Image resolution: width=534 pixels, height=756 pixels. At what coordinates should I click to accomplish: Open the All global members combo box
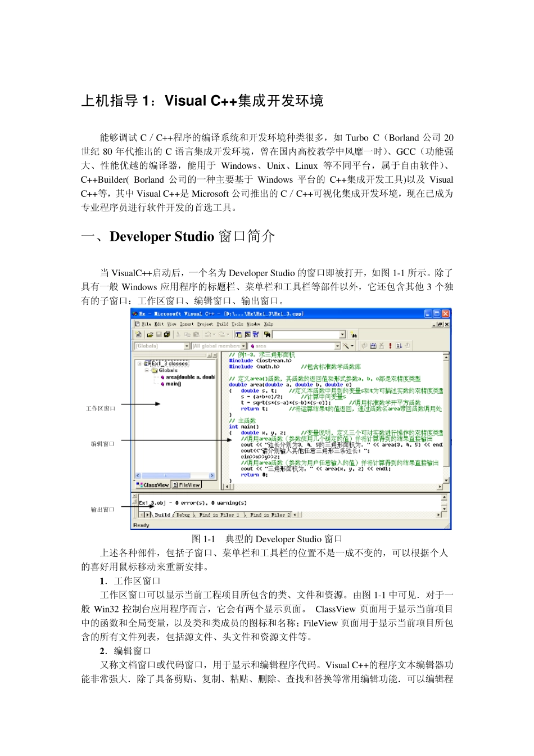[243, 345]
